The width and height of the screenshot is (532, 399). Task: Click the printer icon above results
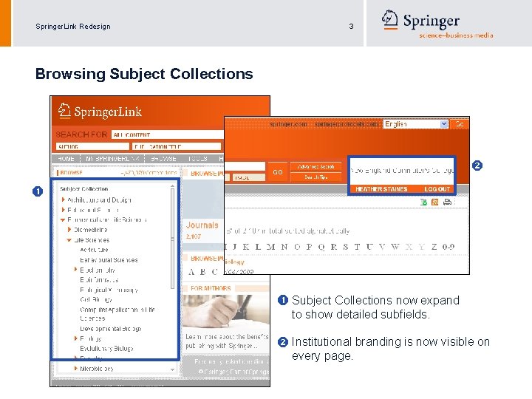click(447, 202)
